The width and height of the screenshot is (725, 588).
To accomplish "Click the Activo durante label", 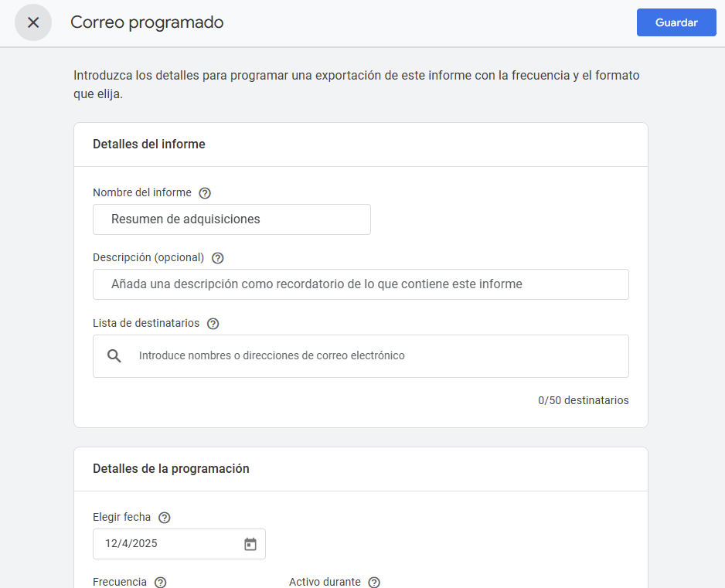I will coord(325,582).
